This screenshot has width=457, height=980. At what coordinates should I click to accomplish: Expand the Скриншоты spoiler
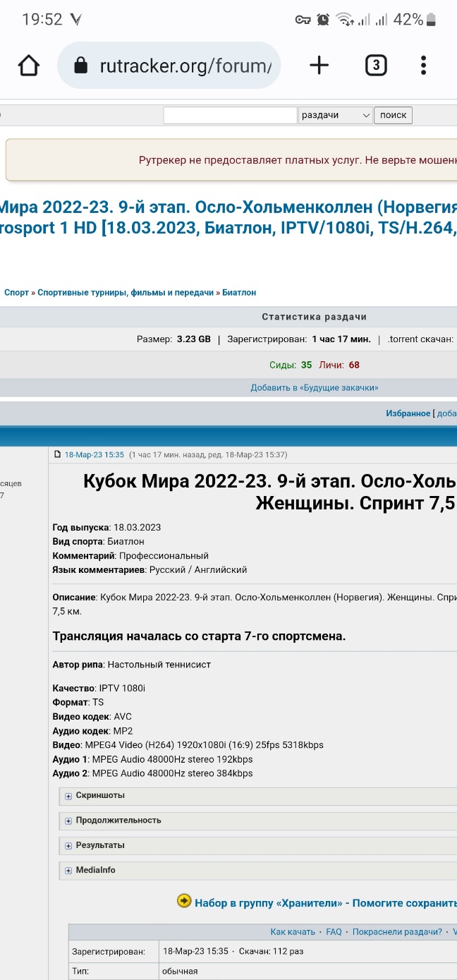[99, 795]
